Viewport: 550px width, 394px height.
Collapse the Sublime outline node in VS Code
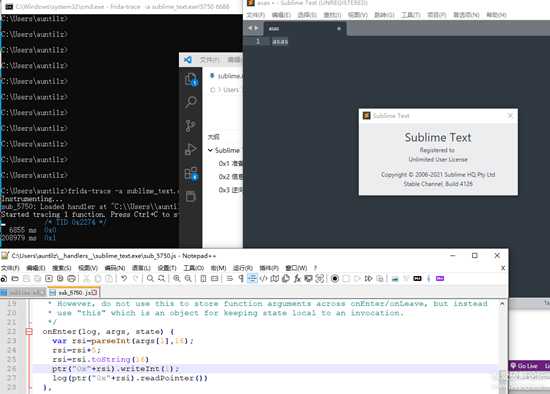(210, 150)
